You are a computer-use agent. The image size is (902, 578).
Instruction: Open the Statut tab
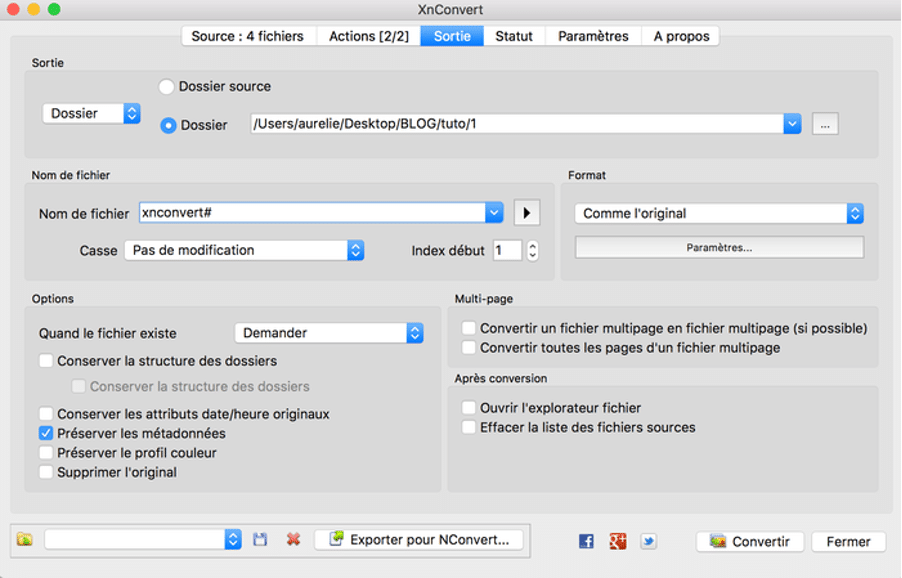click(x=514, y=36)
